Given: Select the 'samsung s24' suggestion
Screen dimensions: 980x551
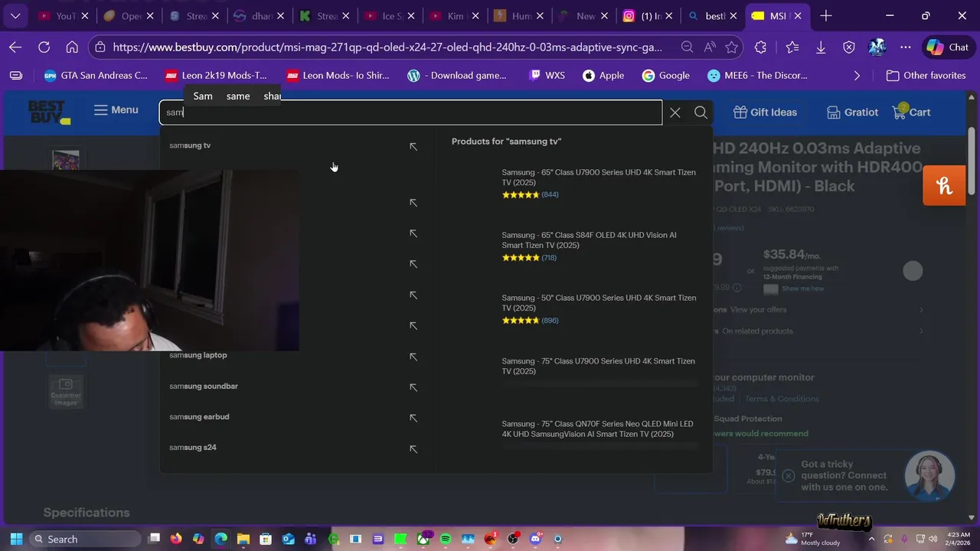Looking at the screenshot, I should (193, 448).
